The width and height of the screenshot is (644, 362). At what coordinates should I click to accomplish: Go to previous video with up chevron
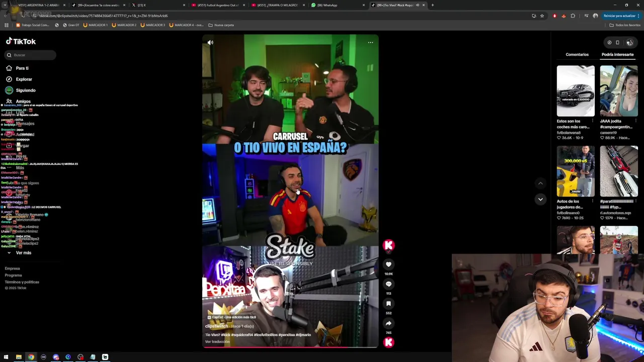(540, 184)
